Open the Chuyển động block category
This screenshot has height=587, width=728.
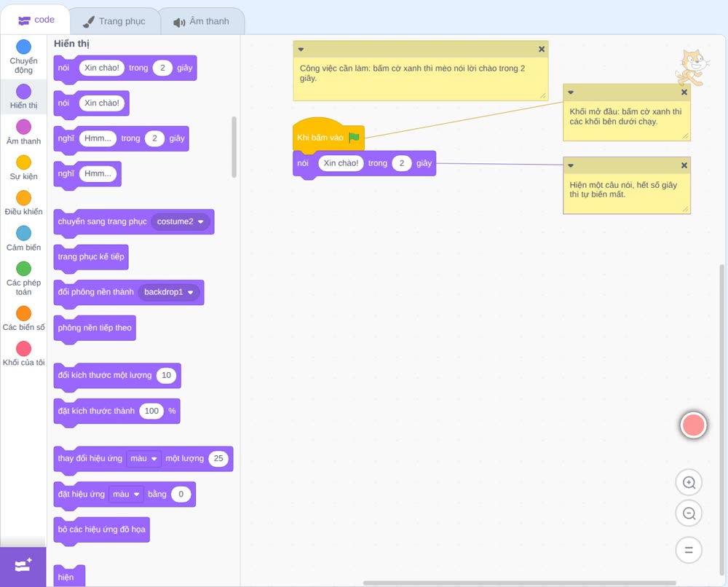coord(23,57)
